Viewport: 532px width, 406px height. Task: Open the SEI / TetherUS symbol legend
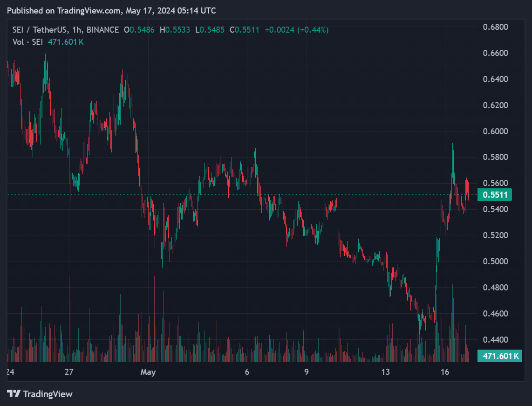click(41, 29)
